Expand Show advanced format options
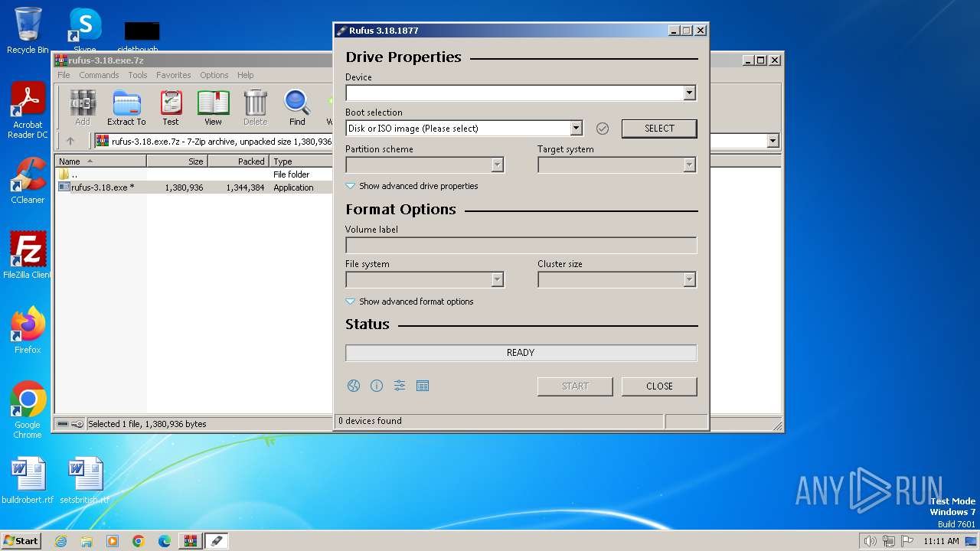 [x=410, y=302]
